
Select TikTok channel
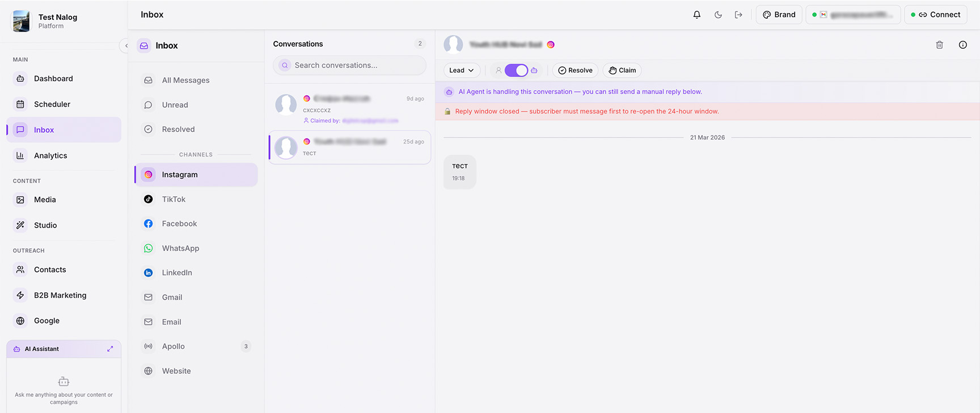(x=196, y=199)
